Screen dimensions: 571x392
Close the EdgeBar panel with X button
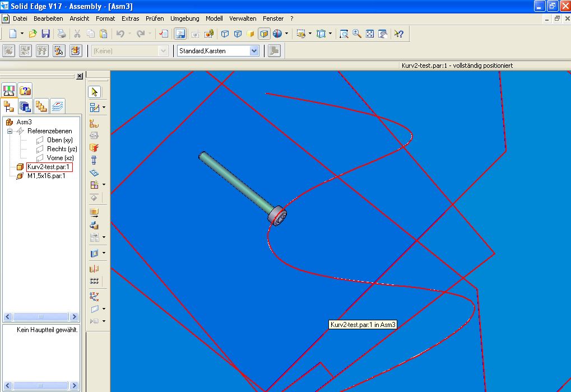pyautogui.click(x=79, y=76)
